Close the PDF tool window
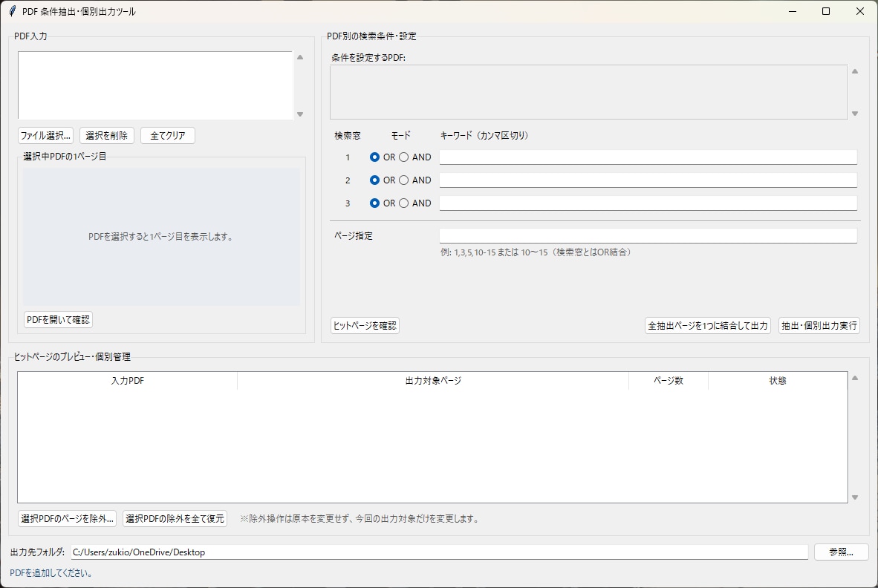The image size is (878, 588). coord(860,11)
